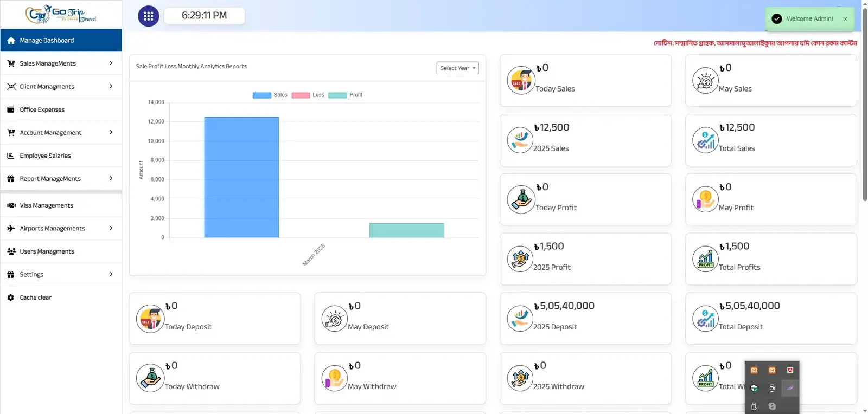Click the Cache clear gear icon
This screenshot has height=414, width=868.
pos(11,297)
